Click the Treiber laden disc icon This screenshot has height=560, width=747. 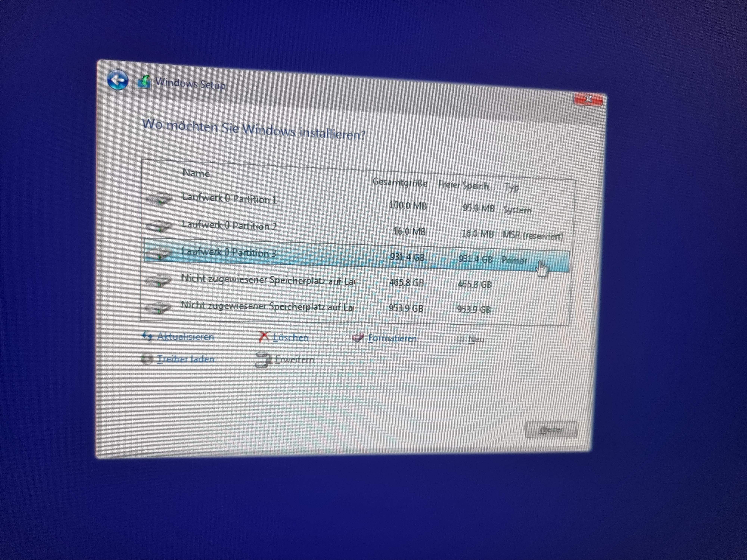147,359
